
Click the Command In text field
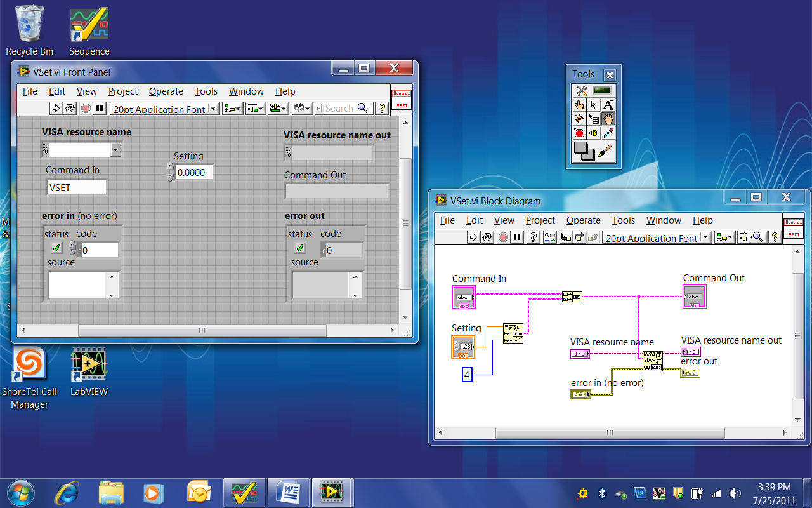(77, 187)
